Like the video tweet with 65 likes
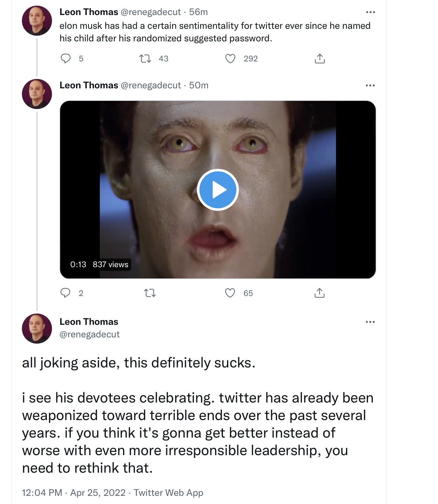438x504 pixels. point(230,293)
